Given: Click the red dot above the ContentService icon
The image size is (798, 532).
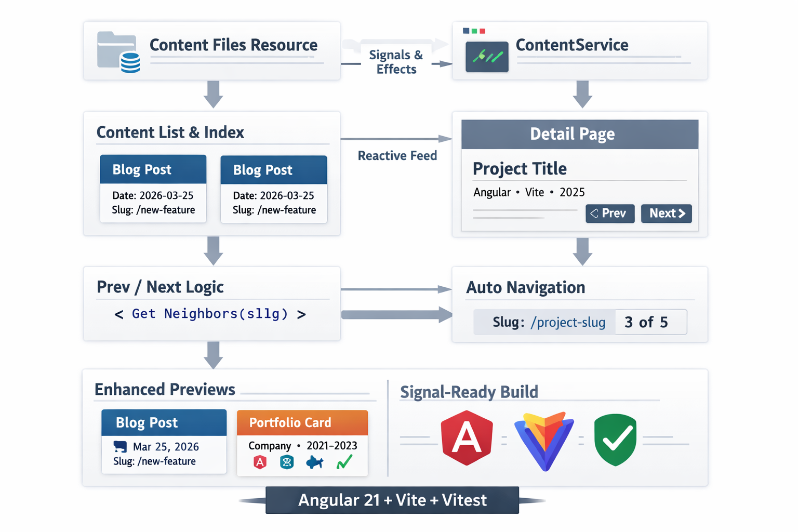Looking at the screenshot, I should [x=482, y=31].
